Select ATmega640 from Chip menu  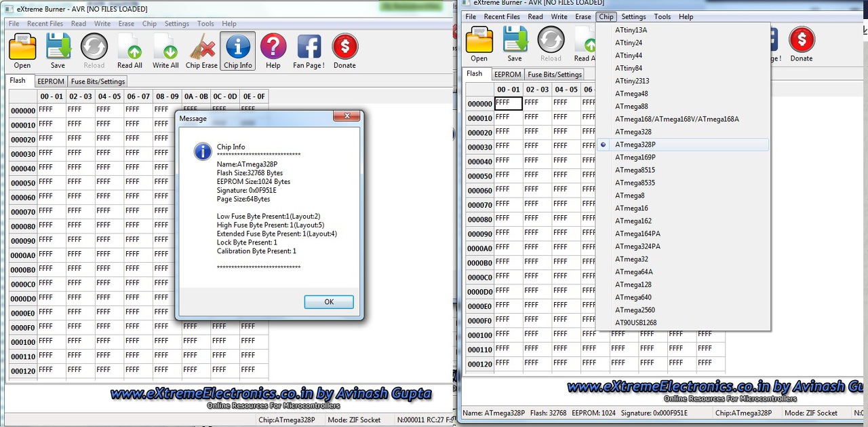click(x=683, y=297)
